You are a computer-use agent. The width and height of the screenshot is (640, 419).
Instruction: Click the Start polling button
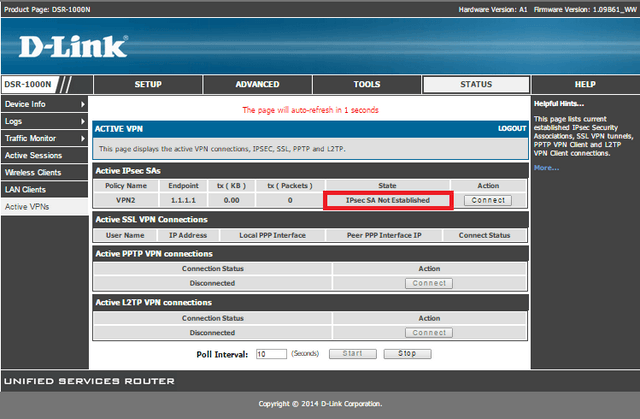(x=353, y=353)
